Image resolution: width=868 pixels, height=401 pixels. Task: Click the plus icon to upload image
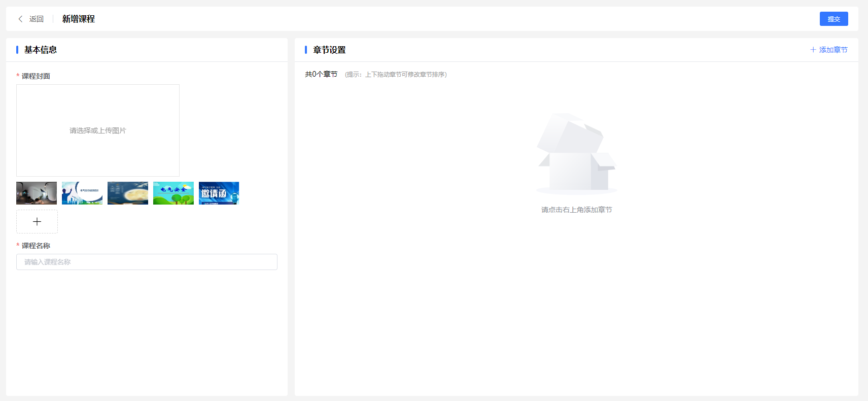pos(37,221)
